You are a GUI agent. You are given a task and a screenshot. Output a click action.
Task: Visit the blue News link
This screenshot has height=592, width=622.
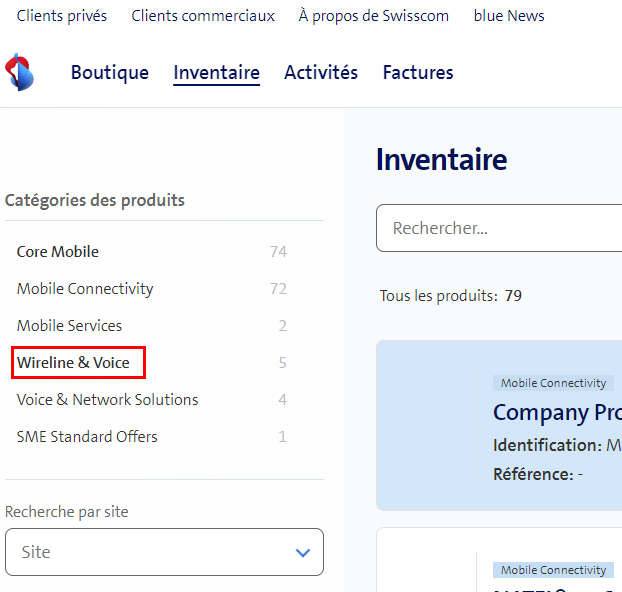click(509, 16)
